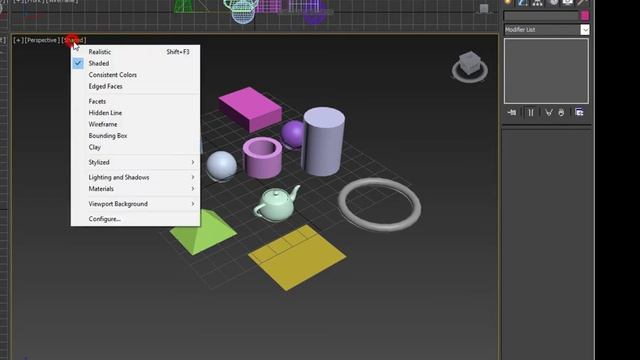640x360 pixels.
Task: Select the checked Shaded menu entry
Action: pyautogui.click(x=135, y=63)
